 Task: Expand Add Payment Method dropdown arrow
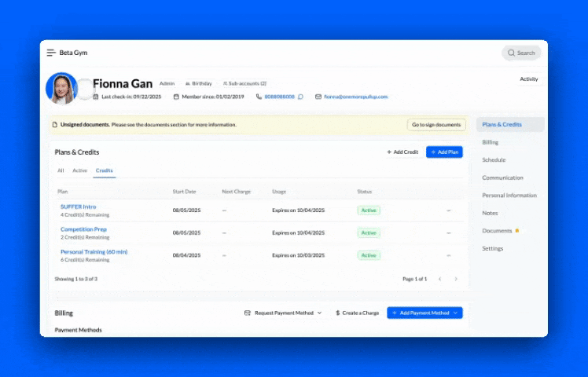455,313
